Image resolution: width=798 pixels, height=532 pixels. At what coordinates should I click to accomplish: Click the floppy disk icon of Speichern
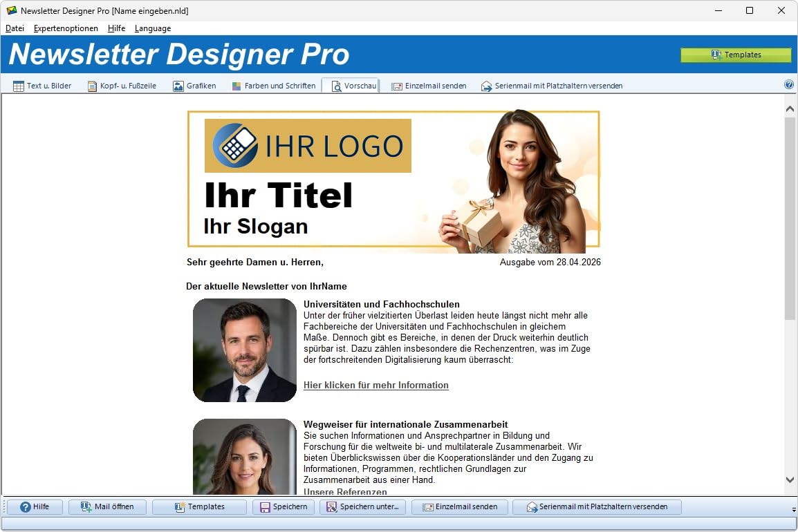[265, 507]
